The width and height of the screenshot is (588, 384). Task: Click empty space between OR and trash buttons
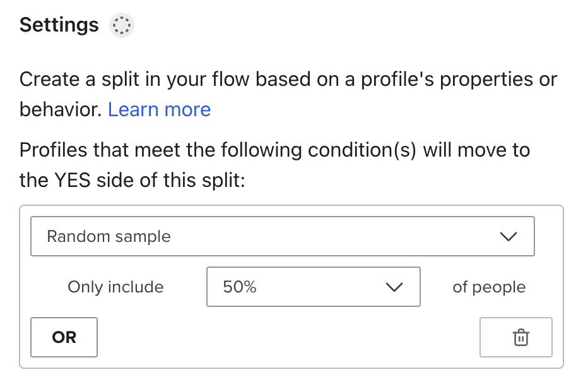[288, 338]
